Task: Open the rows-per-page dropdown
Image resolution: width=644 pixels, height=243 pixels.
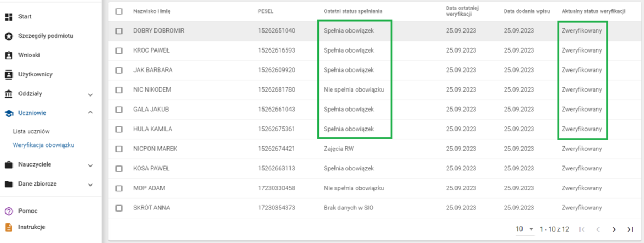Action: [525, 229]
